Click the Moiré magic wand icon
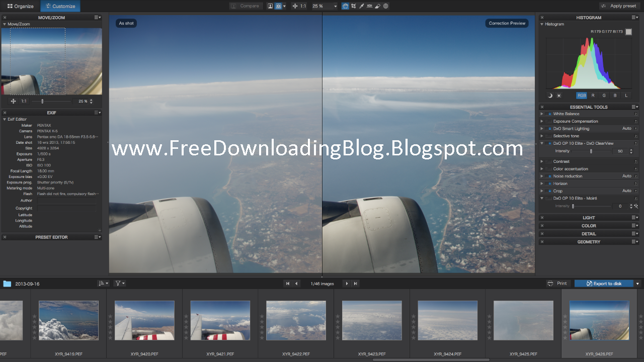 click(x=636, y=206)
